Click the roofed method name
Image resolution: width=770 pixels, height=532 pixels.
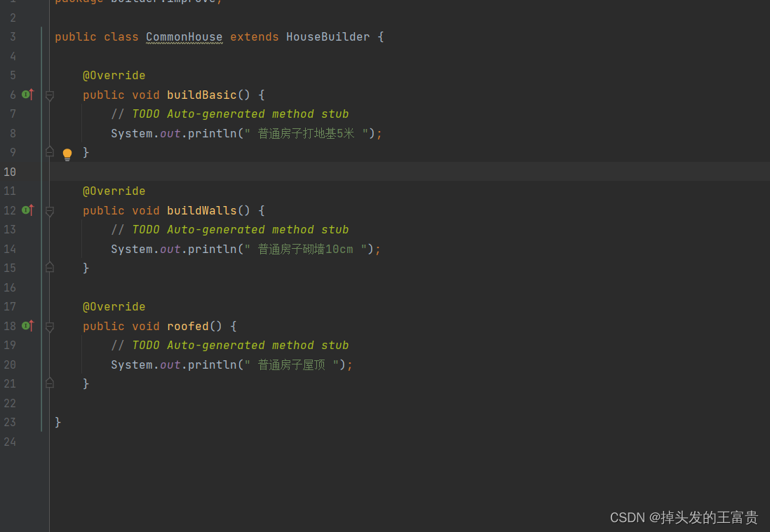pos(188,327)
